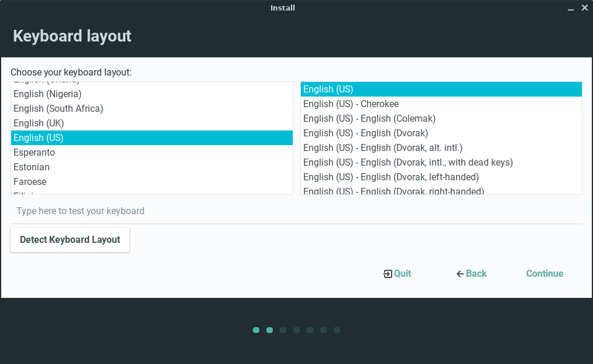This screenshot has height=364, width=593.
Task: Select English (South Africa) layout
Action: (58, 109)
